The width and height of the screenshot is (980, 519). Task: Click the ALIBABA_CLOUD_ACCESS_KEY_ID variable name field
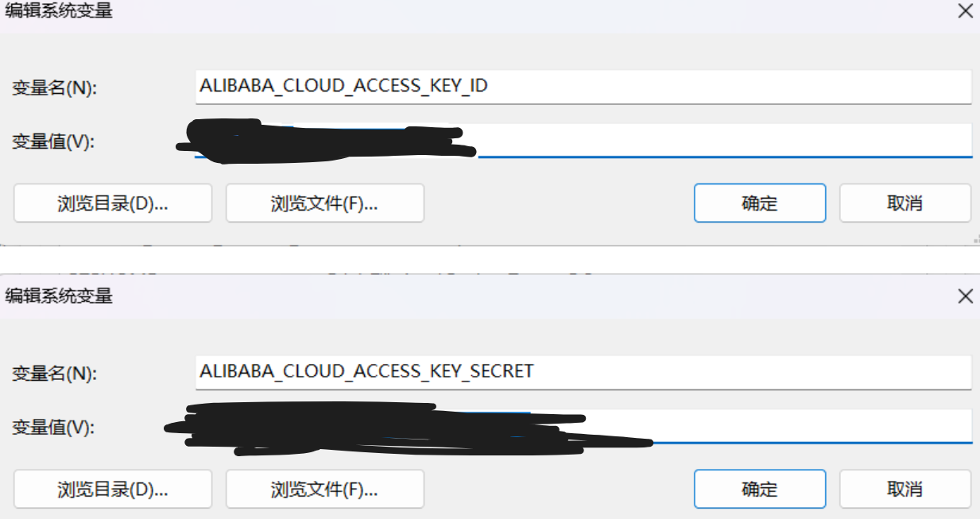(583, 86)
